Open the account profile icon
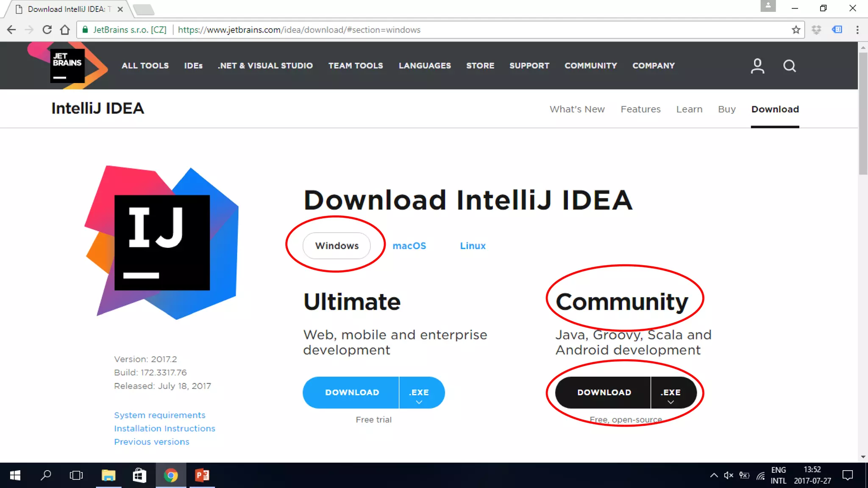Viewport: 868px width, 488px height. [757, 66]
